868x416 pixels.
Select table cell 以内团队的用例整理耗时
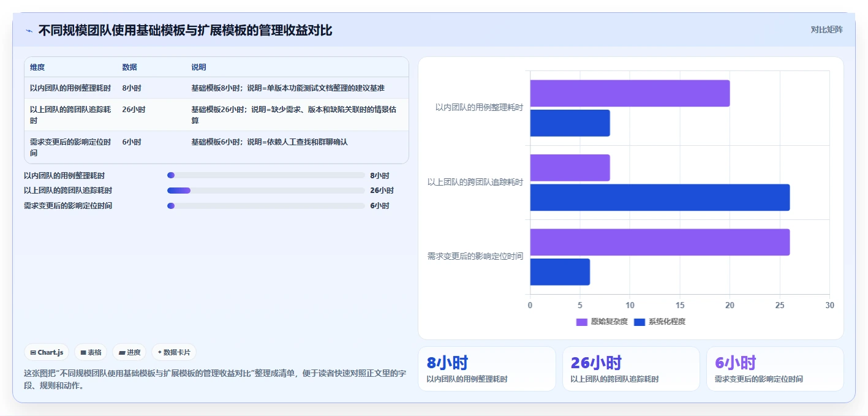pos(70,88)
